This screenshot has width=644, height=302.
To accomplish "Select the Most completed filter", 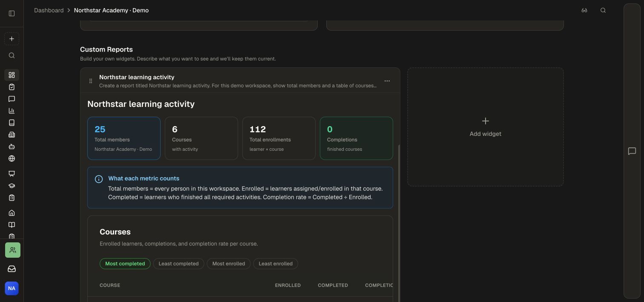I will [x=125, y=264].
